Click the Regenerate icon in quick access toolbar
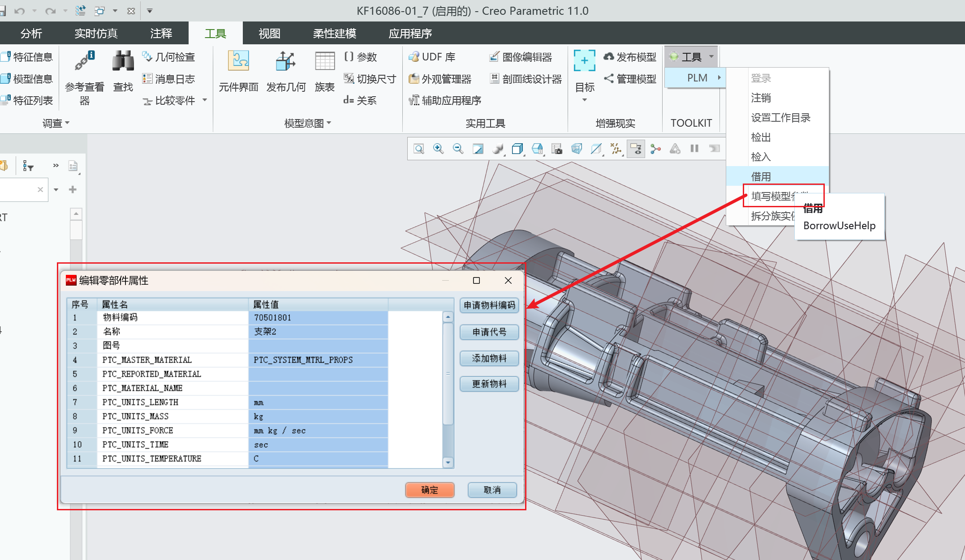The height and width of the screenshot is (560, 965). coord(81,11)
